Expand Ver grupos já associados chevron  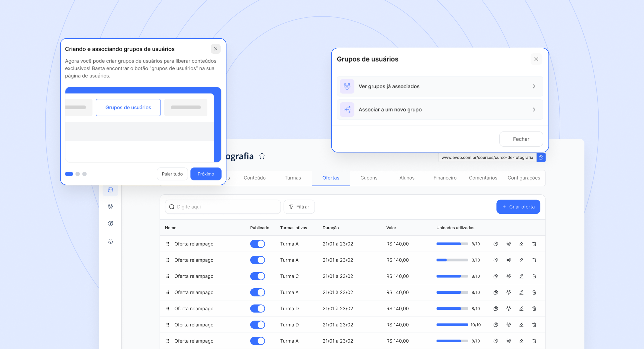(534, 86)
